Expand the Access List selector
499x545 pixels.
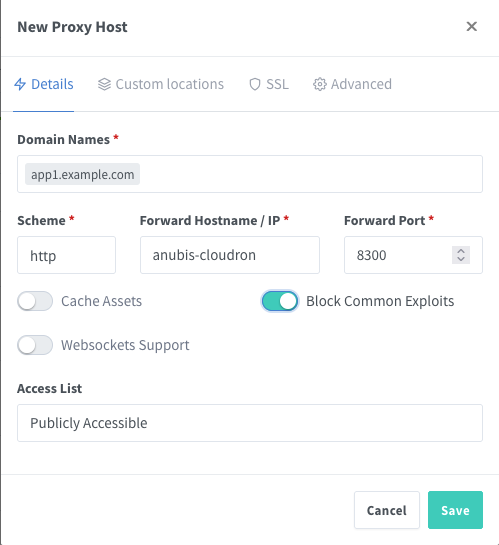pos(250,423)
